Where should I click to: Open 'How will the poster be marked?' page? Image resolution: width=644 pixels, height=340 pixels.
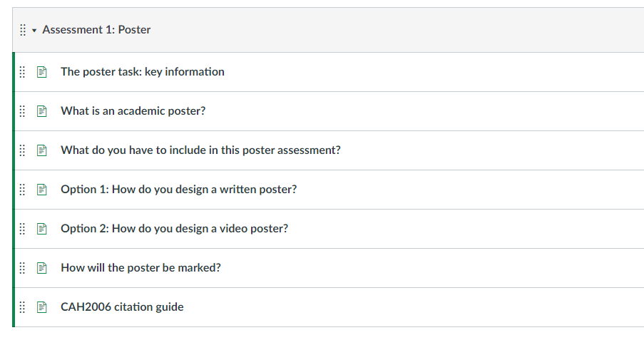(140, 268)
